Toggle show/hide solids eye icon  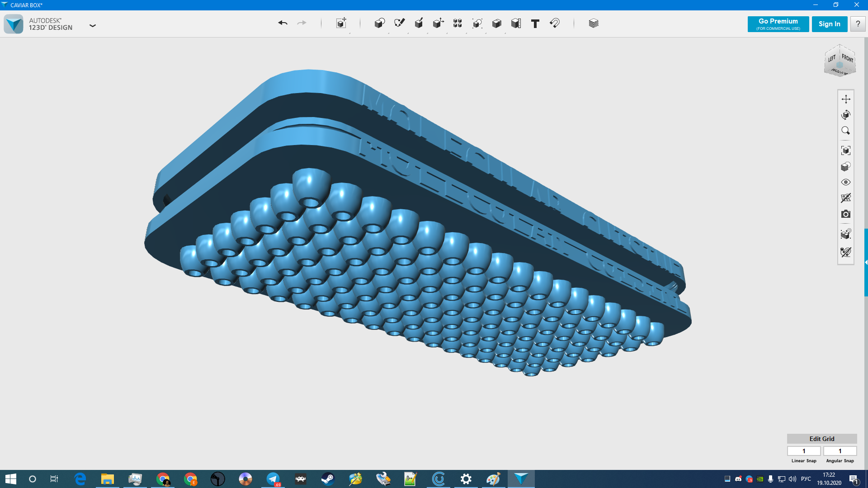[x=846, y=182]
